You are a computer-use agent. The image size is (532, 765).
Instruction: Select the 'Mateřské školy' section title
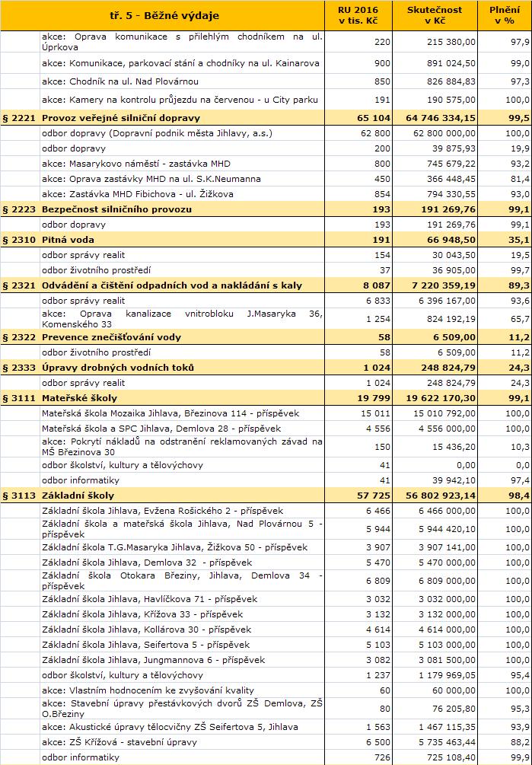click(79, 398)
